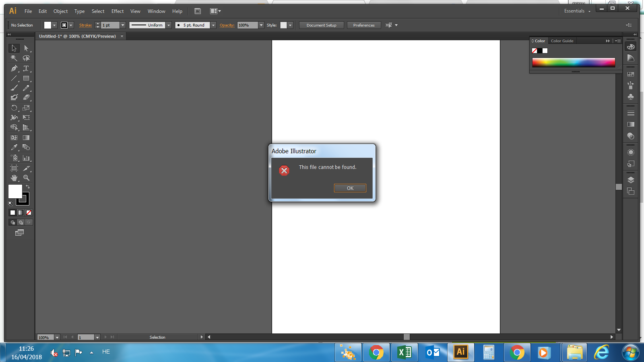Viewport: 644px width, 362px height.
Task: Open the Essentials workspace switcher
Action: coord(577,11)
